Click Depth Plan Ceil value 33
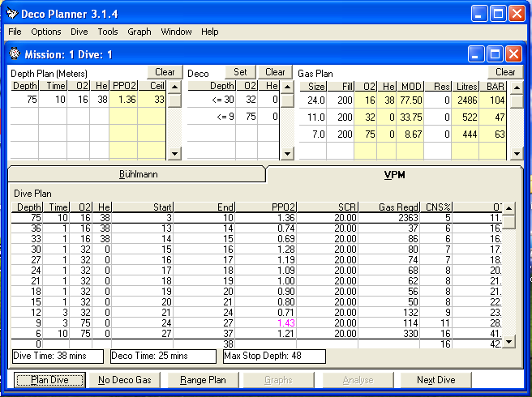 (x=152, y=100)
